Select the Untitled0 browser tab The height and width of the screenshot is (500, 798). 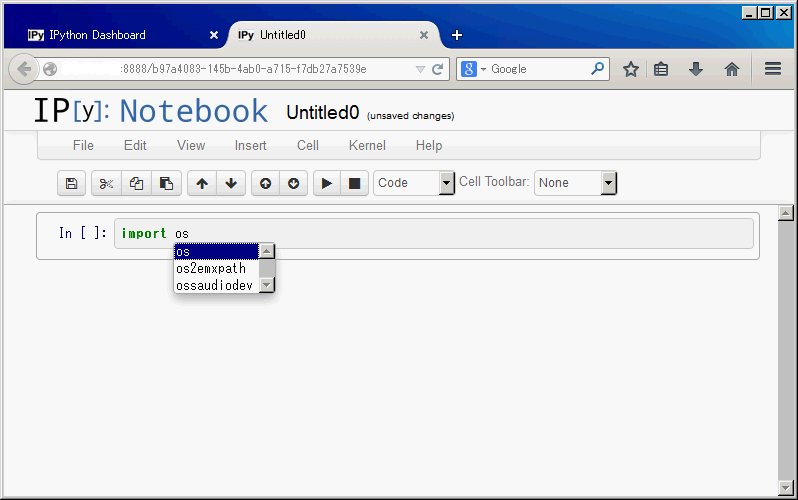click(333, 35)
